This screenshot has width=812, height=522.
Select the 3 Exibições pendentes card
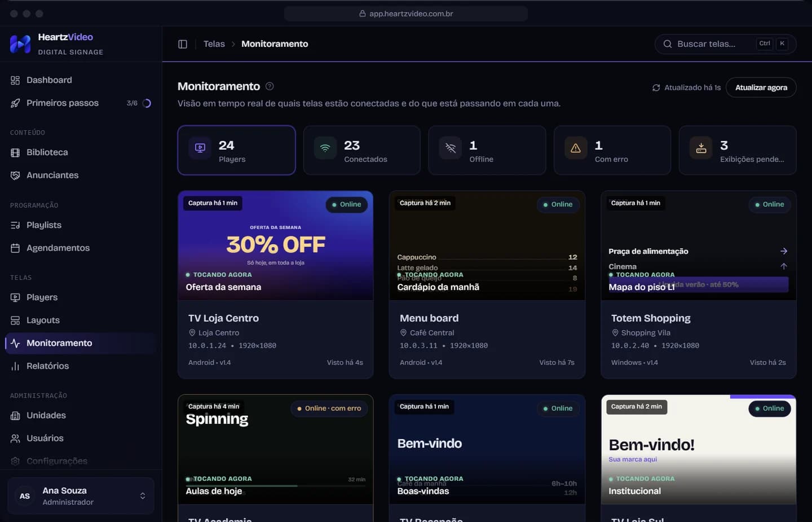click(x=738, y=150)
